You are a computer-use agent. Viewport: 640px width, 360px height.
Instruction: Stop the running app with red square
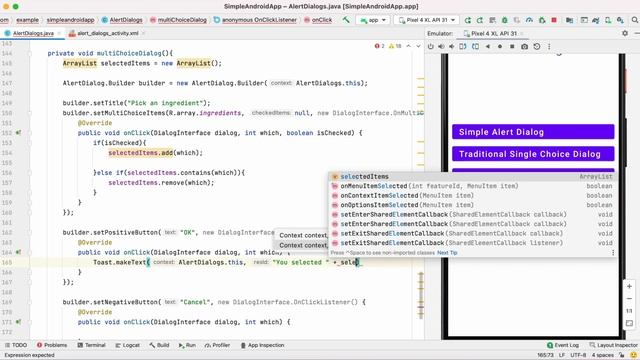[554, 20]
